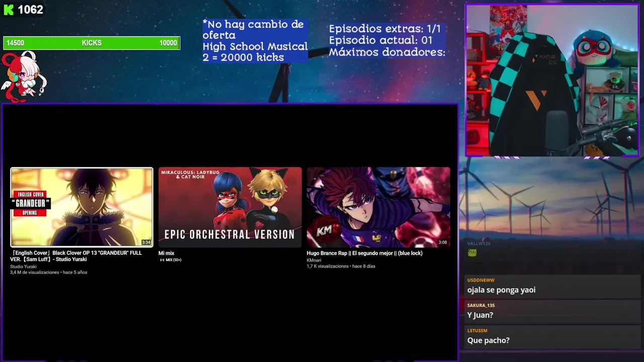This screenshot has width=644, height=362.
Task: Click '1,7 K visualizaciones' metadata under Hugo Brance
Action: click(328, 266)
